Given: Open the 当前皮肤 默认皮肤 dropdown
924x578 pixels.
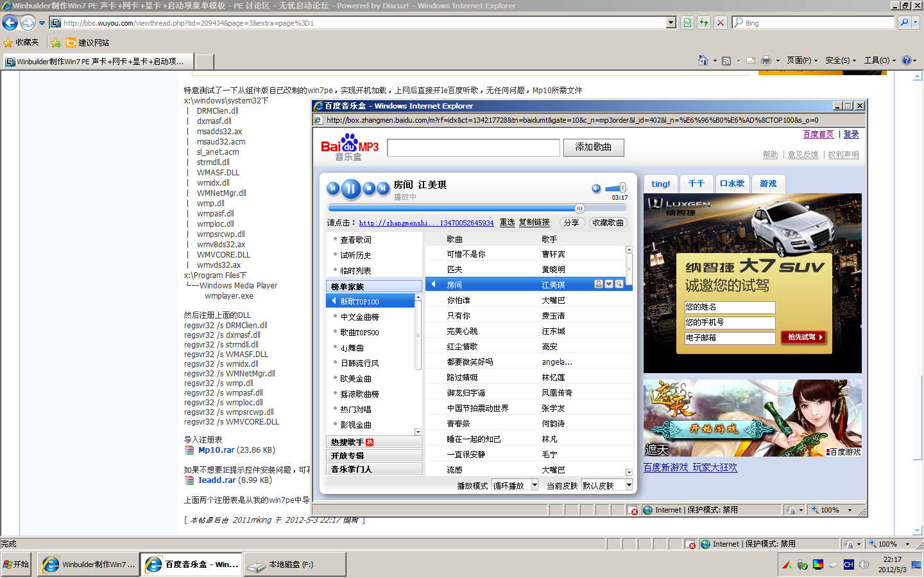Looking at the screenshot, I should tap(607, 486).
